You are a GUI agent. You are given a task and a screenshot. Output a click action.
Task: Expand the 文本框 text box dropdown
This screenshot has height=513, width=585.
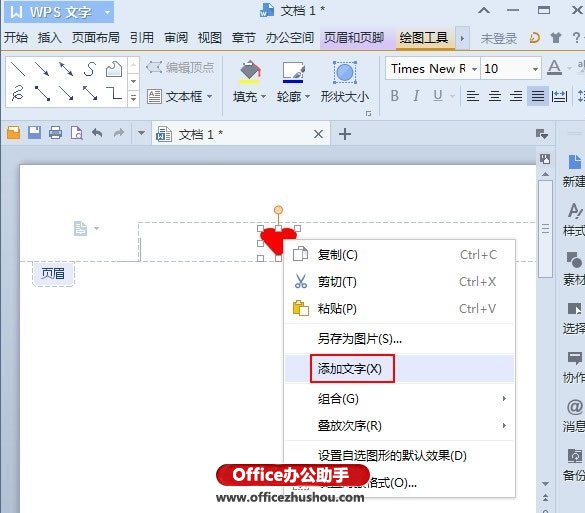tap(210, 97)
